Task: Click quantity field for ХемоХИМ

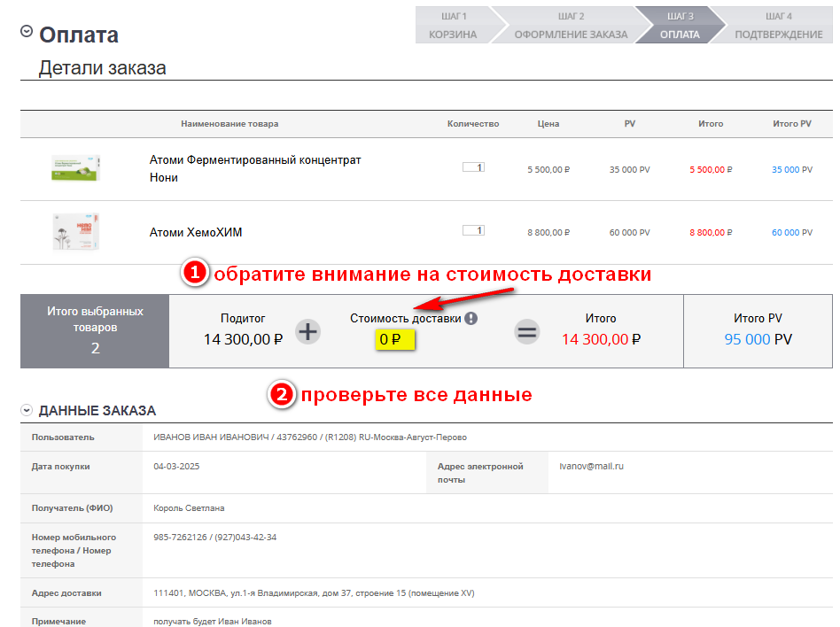Action: tap(473, 231)
